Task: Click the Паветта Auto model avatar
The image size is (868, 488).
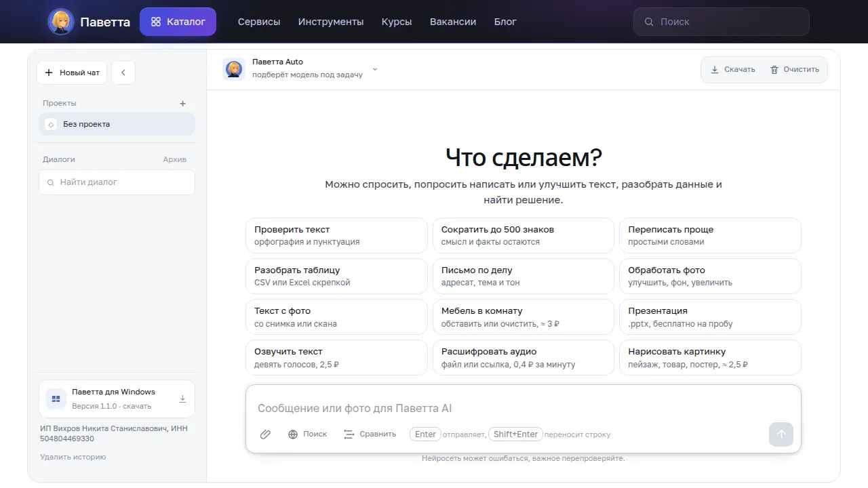Action: coord(234,69)
